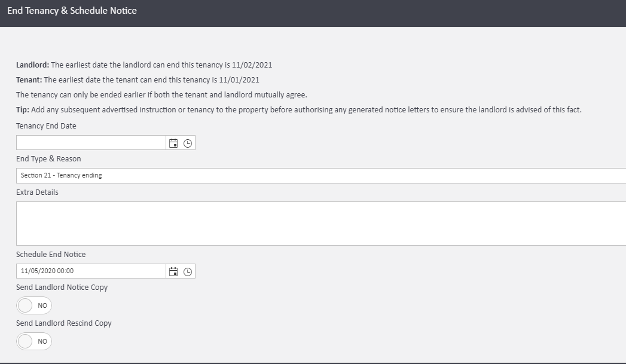The image size is (626, 364).
Task: Toggle Send Landlord Rescind Copy switch
Action: pos(34,341)
